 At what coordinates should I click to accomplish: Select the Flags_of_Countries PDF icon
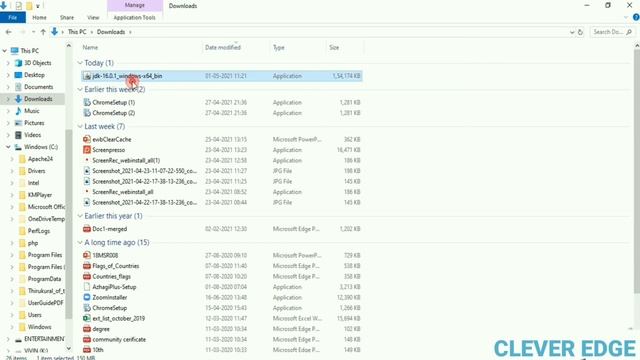pyautogui.click(x=87, y=266)
